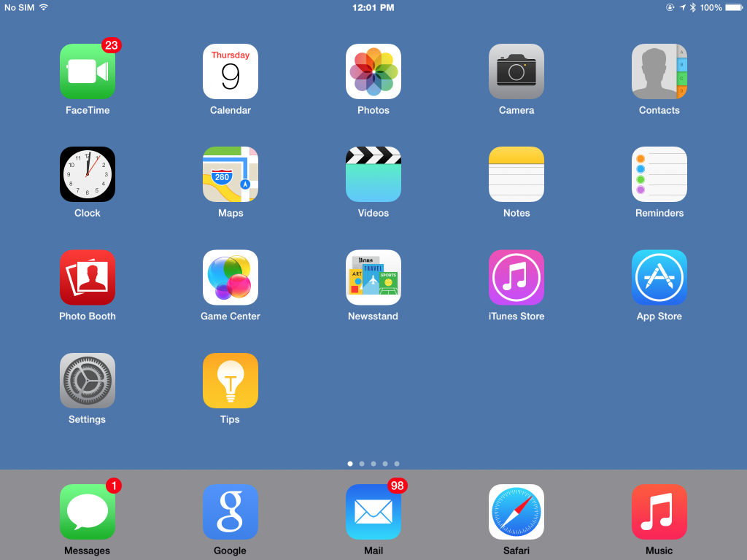The width and height of the screenshot is (747, 560).
Task: Tap the Bluetooth status icon
Action: [693, 7]
